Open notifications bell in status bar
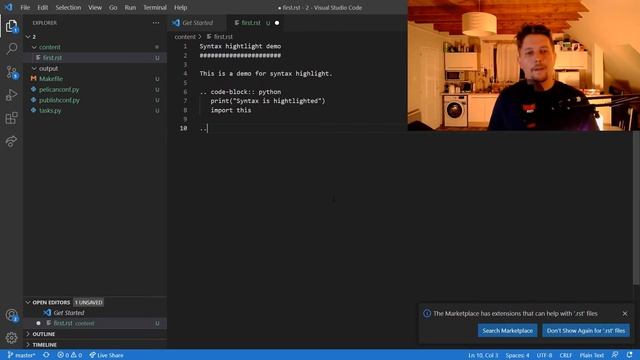 tap(629, 355)
